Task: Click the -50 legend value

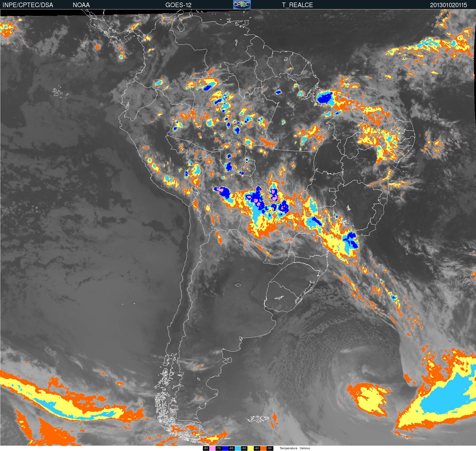Action: click(x=244, y=448)
